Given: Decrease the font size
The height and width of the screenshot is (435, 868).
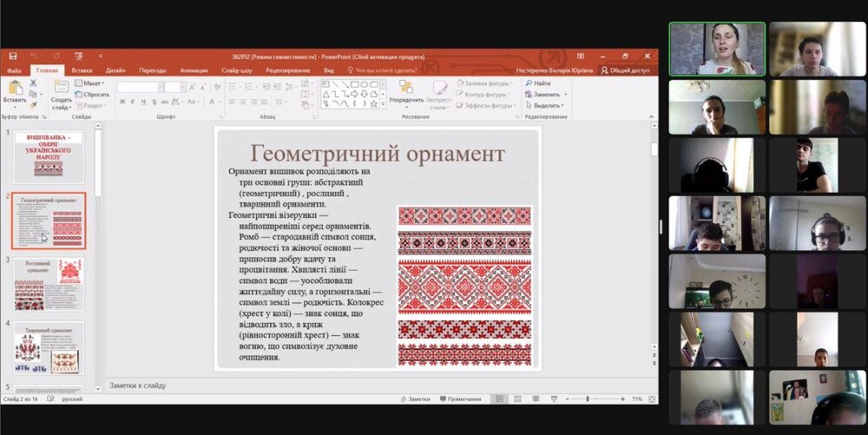Looking at the screenshot, I should (x=202, y=87).
